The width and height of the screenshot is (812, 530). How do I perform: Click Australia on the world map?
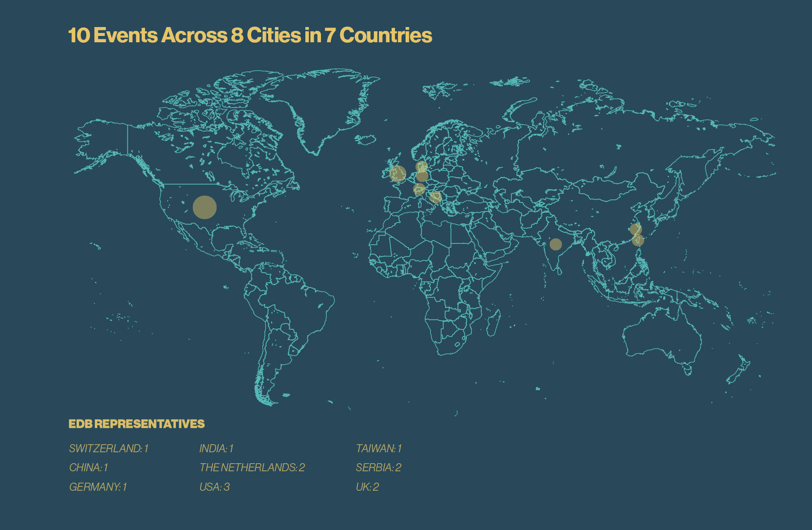(664, 334)
